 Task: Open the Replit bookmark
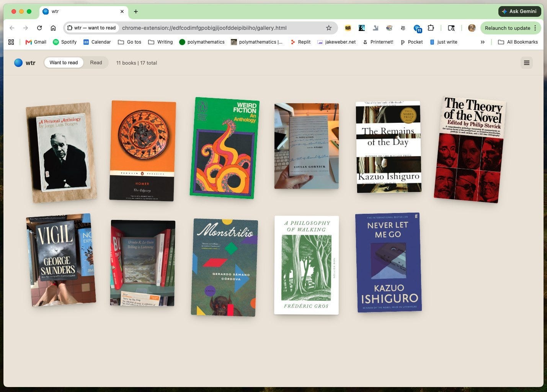point(300,42)
